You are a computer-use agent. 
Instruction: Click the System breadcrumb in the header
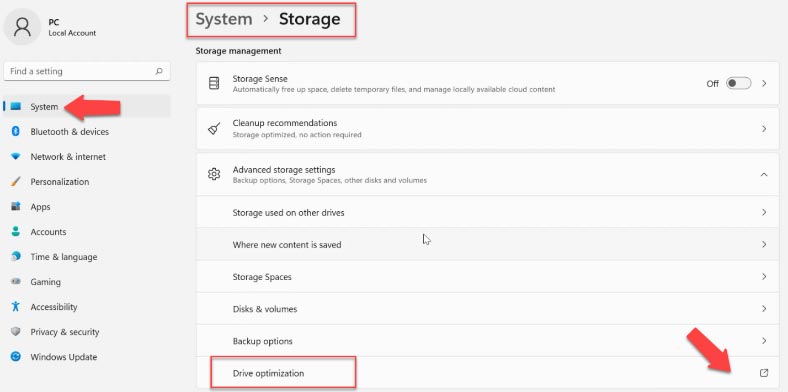click(x=224, y=19)
